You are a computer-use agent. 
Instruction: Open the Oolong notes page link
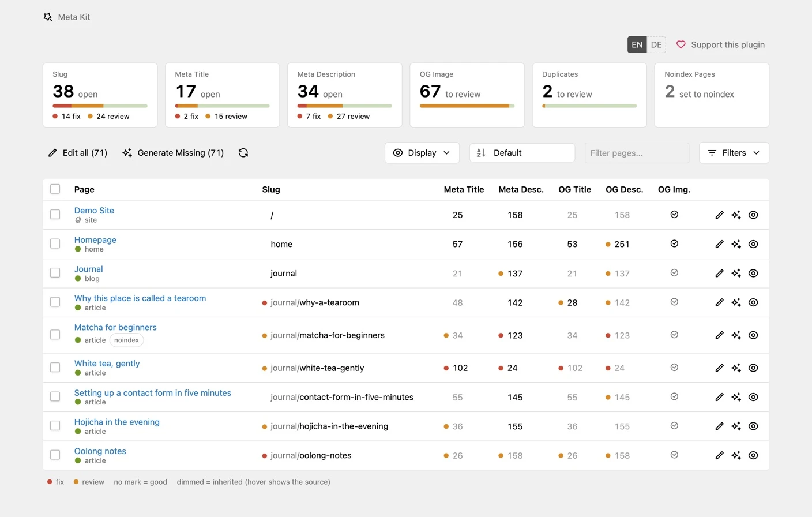click(100, 451)
